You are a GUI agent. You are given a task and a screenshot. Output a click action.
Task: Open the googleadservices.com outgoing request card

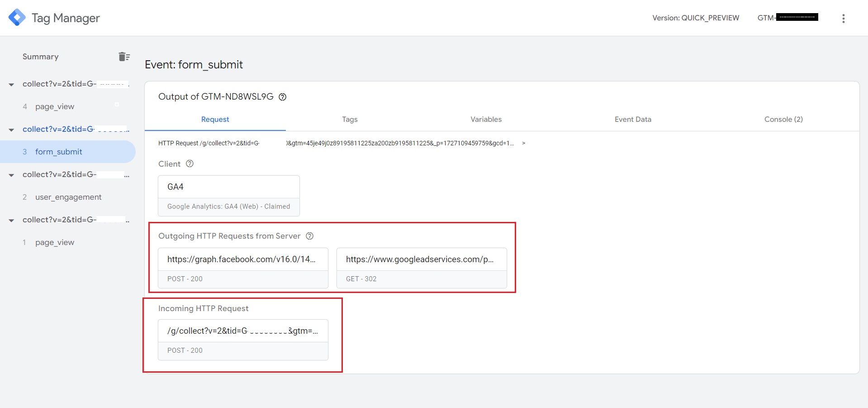tap(422, 268)
